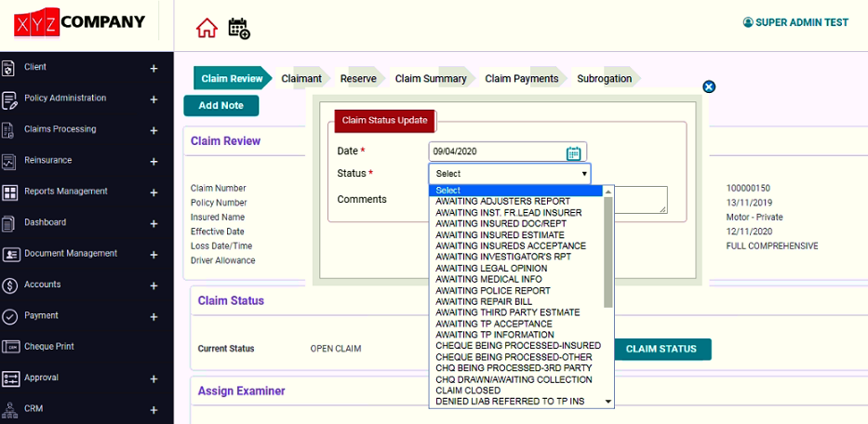Click the Super Admin Test user icon

747,22
